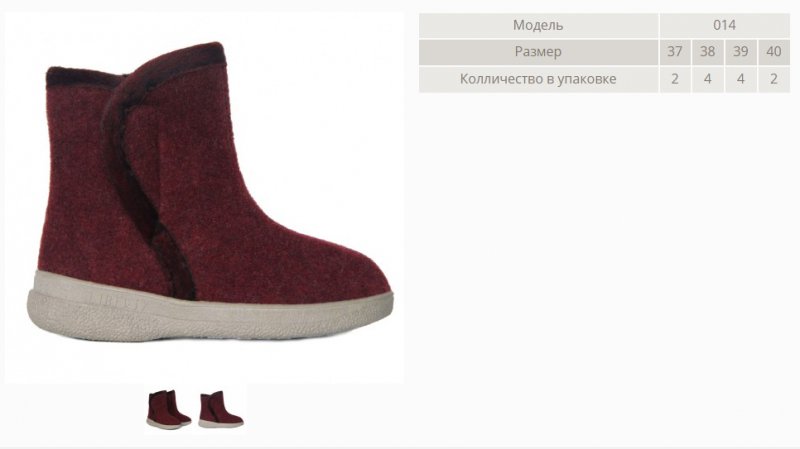Click the embossed brand text on sole
This screenshot has height=449, width=800.
point(116,299)
